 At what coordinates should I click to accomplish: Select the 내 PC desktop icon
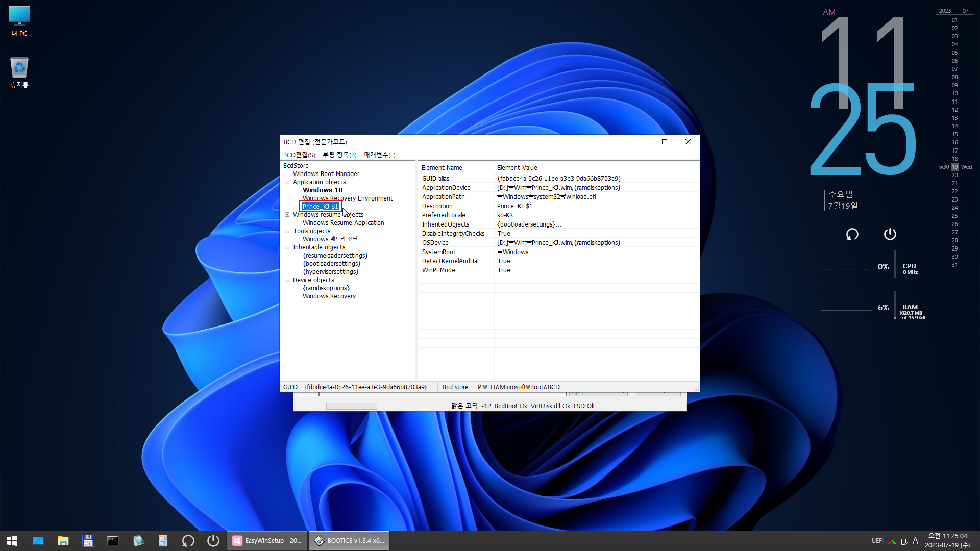click(19, 21)
